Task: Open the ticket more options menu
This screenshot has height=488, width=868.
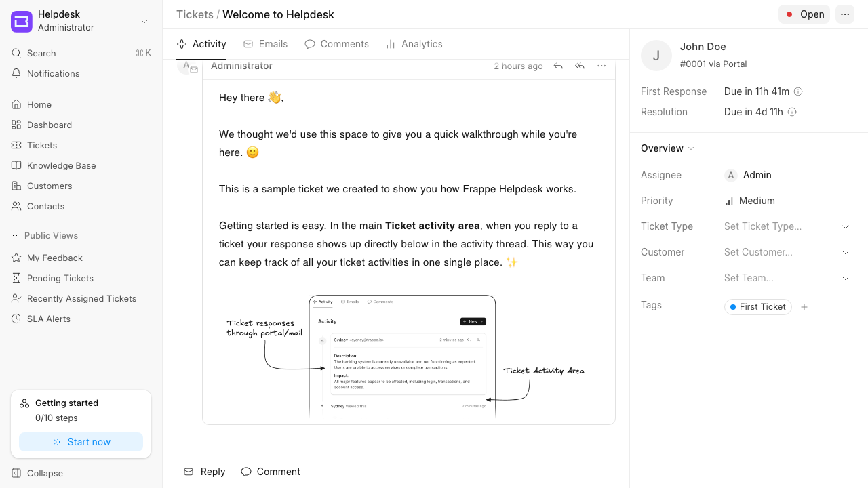Action: tap(845, 14)
